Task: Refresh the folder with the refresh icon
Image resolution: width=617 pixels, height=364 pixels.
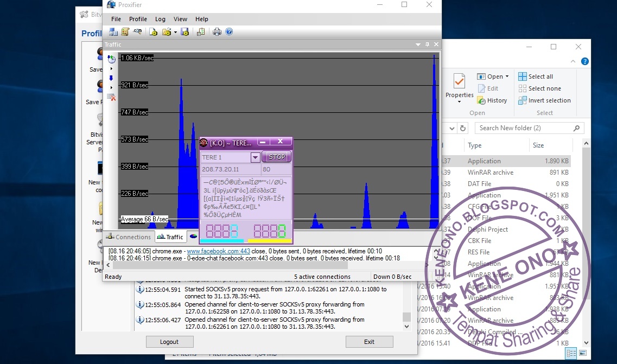Action: pyautogui.click(x=462, y=128)
